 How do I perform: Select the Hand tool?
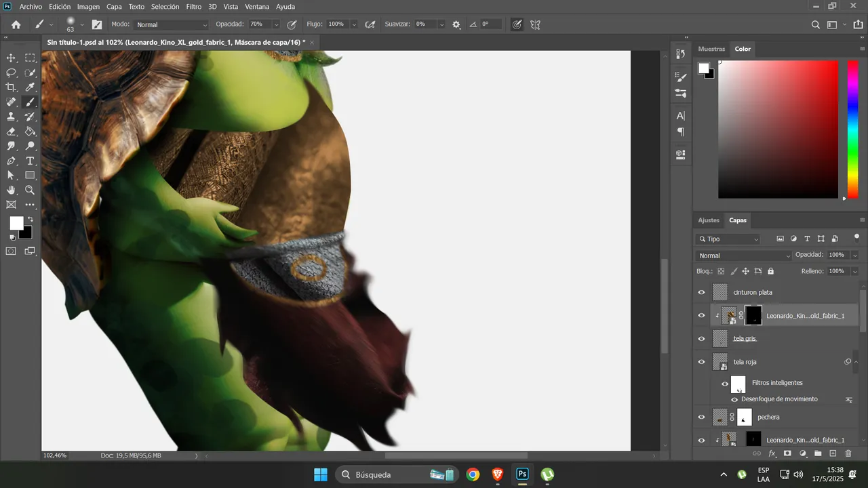(12, 190)
